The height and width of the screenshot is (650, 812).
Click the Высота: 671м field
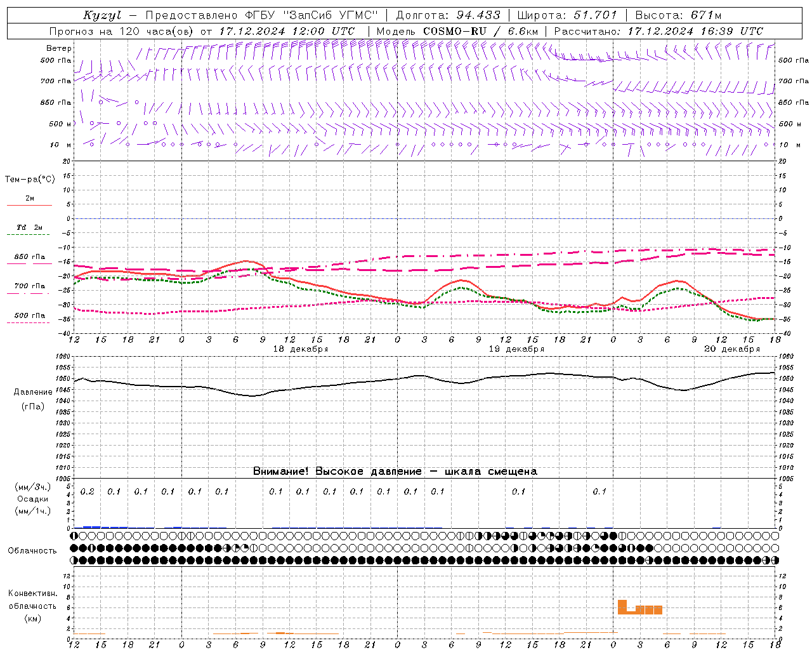point(678,15)
